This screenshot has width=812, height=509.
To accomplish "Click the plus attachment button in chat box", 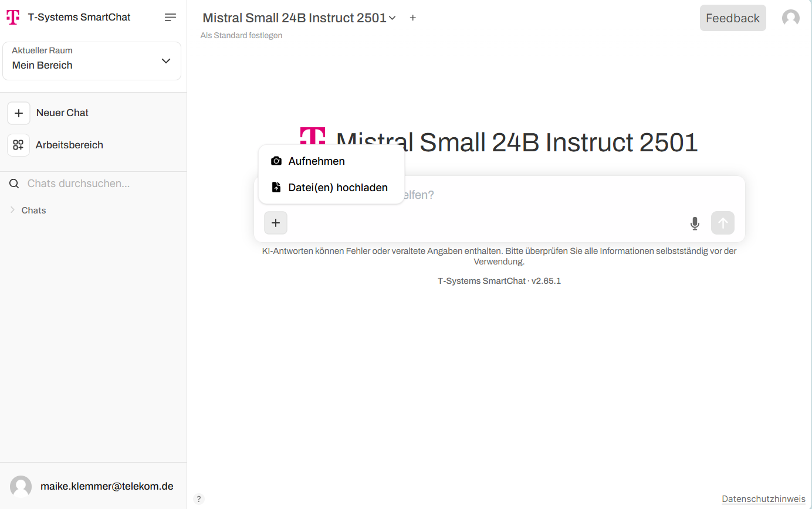I will tap(276, 223).
